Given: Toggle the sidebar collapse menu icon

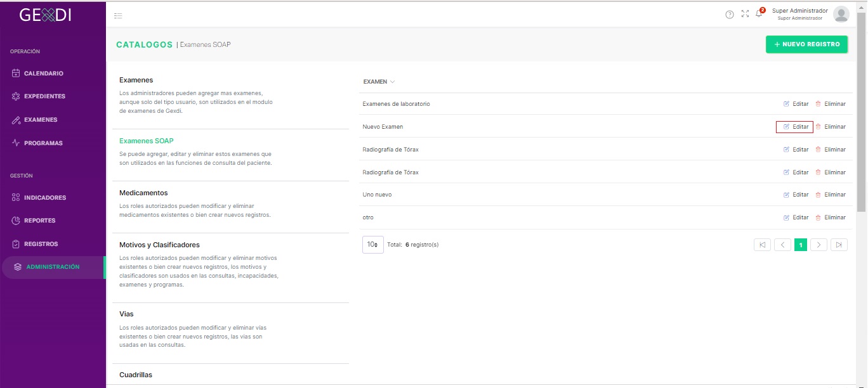Looking at the screenshot, I should 118,16.
